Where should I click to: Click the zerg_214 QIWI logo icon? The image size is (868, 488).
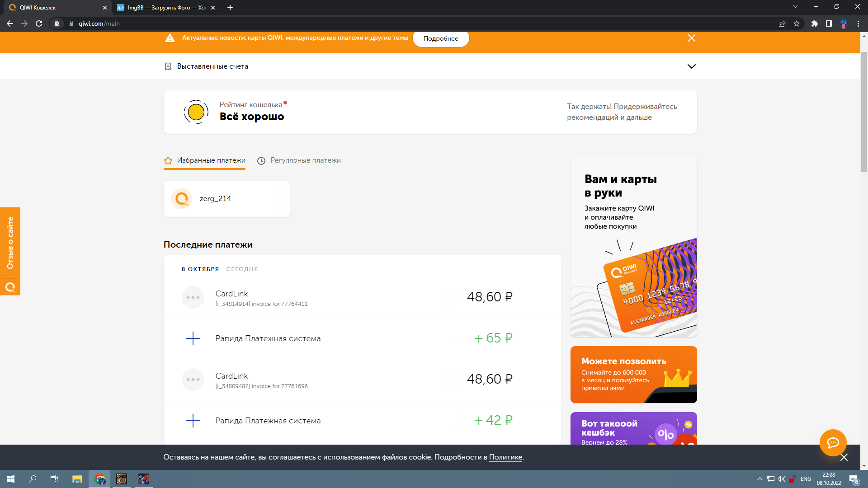(x=182, y=199)
